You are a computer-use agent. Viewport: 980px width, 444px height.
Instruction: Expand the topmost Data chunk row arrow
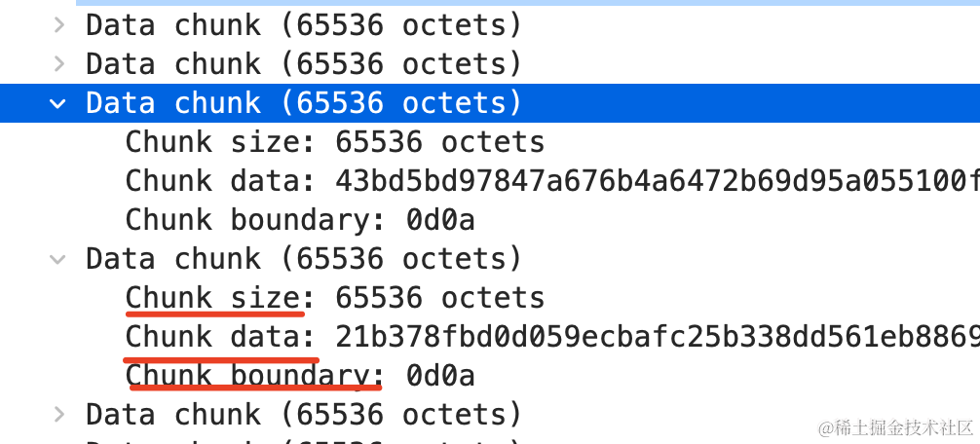[58, 25]
